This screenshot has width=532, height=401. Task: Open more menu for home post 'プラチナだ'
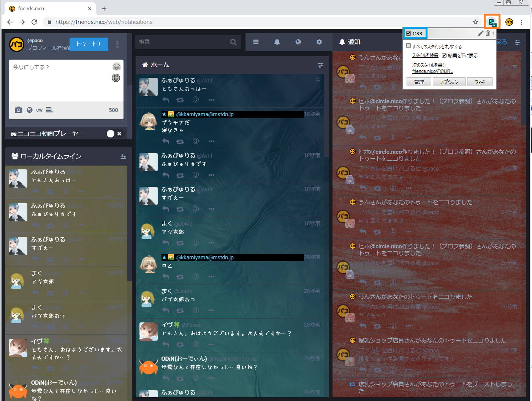point(211,141)
